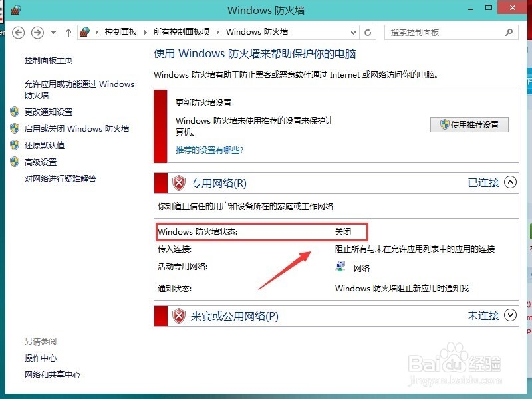532x399 pixels.
Task: Open the address bar history dropdown arrow
Action: click(354, 32)
